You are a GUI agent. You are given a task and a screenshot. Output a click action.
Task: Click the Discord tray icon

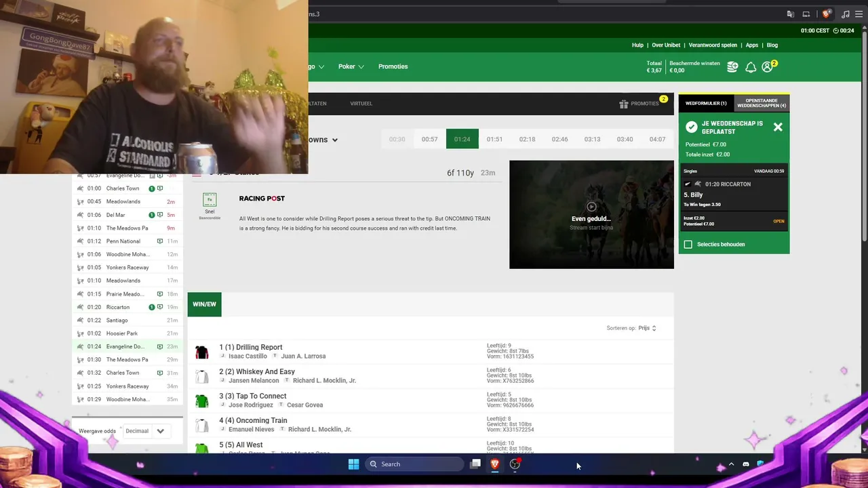(x=746, y=464)
